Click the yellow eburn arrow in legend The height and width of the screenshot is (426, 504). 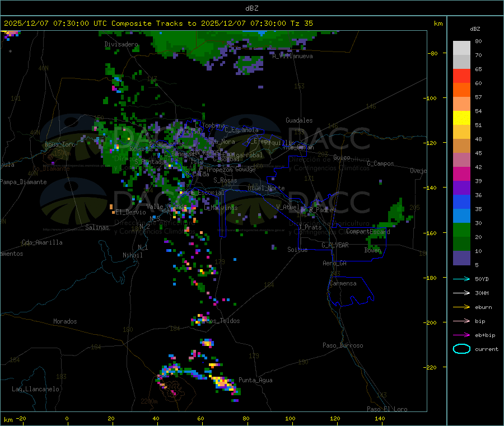tap(461, 307)
